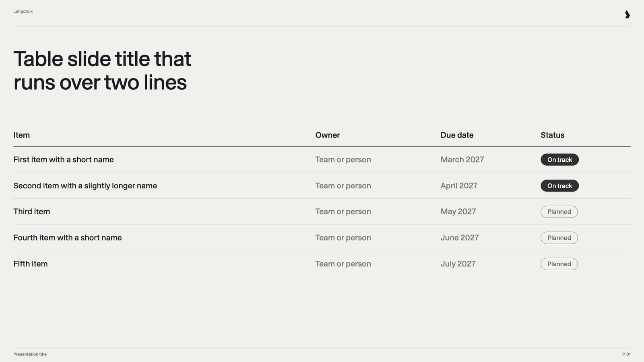Click the Owner column header
644x362 pixels.
pos(328,135)
